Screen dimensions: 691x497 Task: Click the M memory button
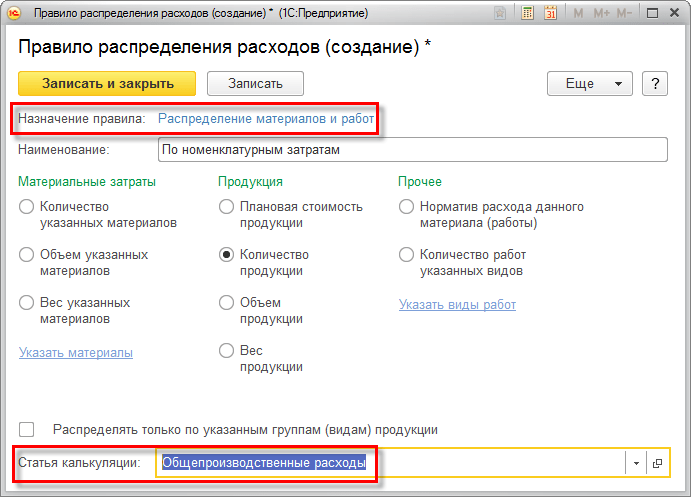pos(577,15)
